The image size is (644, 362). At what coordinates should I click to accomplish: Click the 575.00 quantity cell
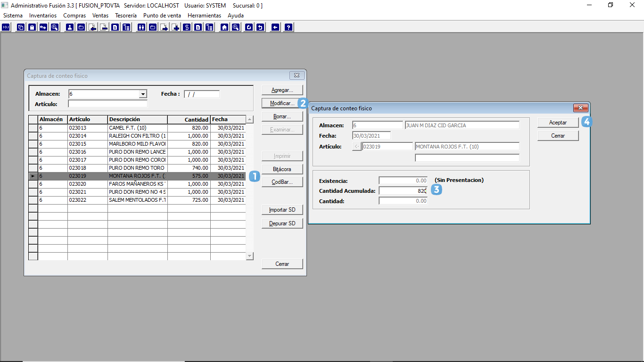click(189, 176)
